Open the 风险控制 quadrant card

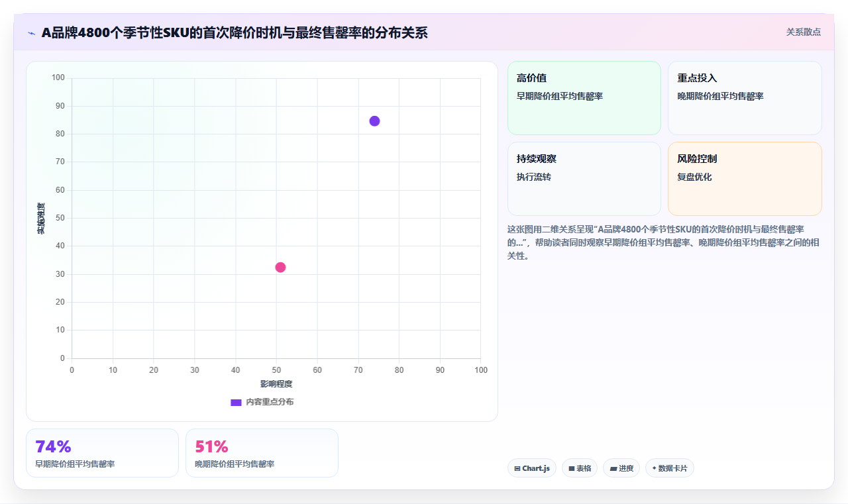[x=745, y=179]
